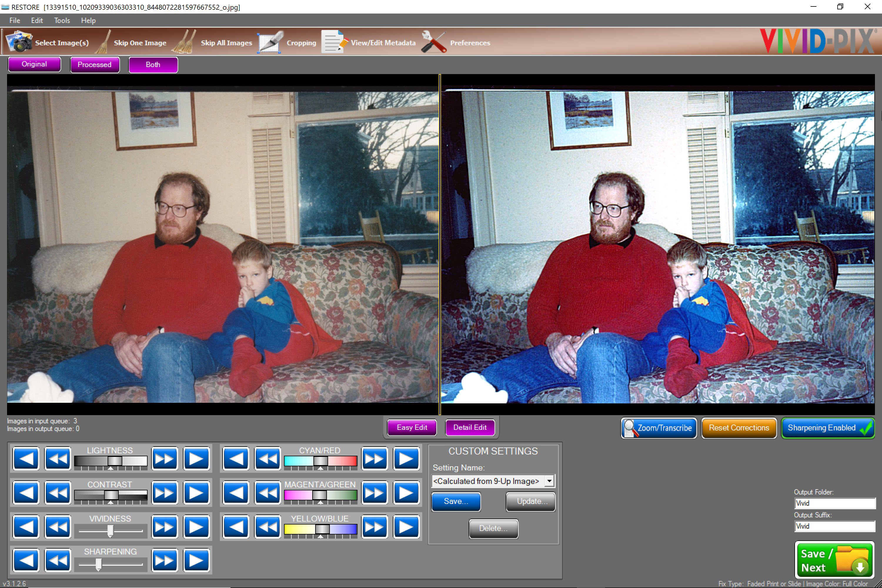The image size is (882, 588).
Task: Increase Vividness by single-arrow step
Action: pyautogui.click(x=196, y=527)
